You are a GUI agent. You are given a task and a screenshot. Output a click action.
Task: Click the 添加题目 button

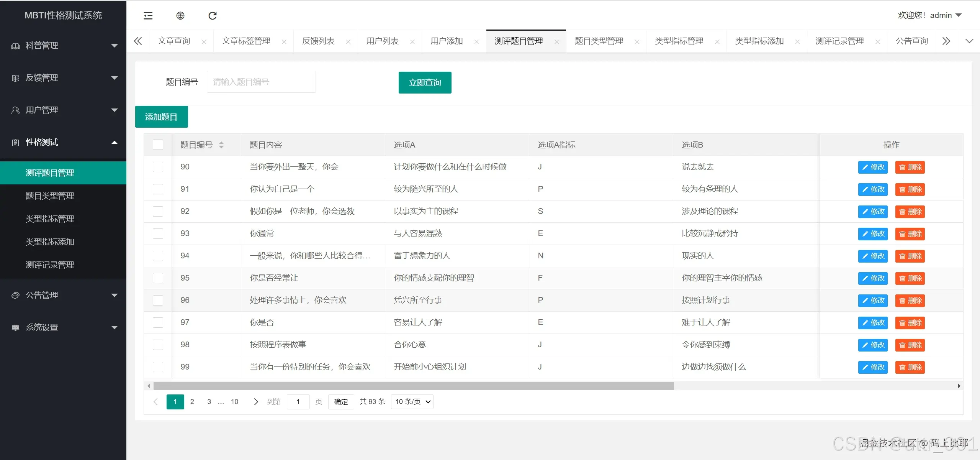pyautogui.click(x=161, y=117)
